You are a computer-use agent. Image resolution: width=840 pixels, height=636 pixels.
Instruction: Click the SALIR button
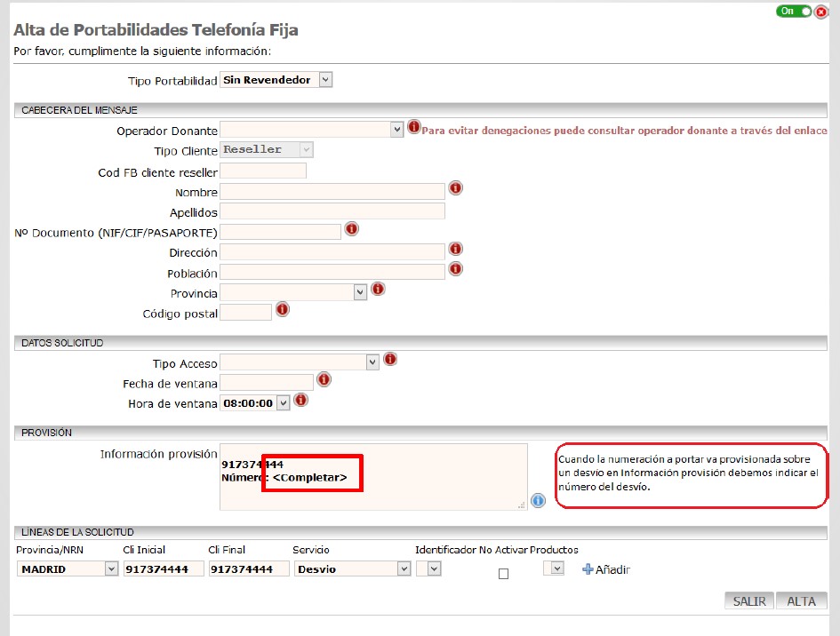pos(749,601)
